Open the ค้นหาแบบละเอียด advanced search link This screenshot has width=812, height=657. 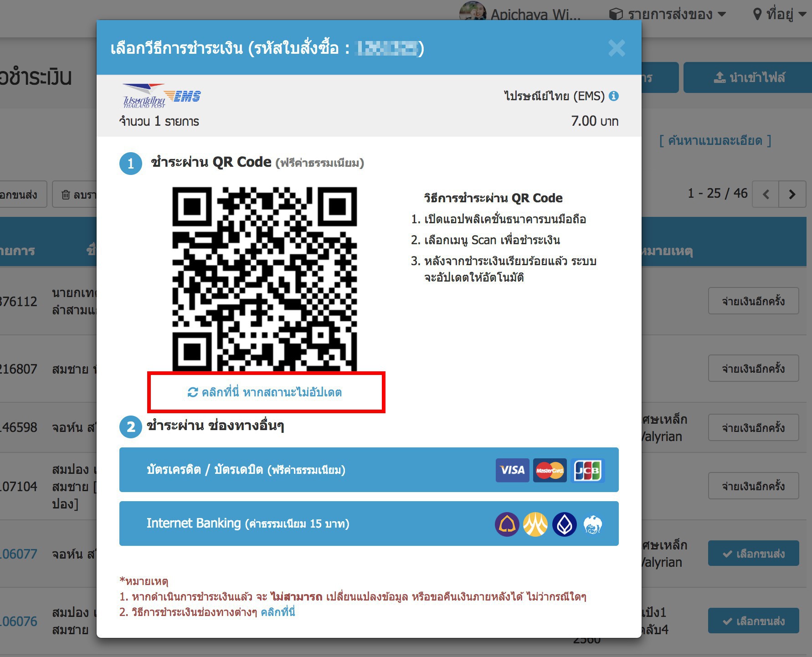715,140
